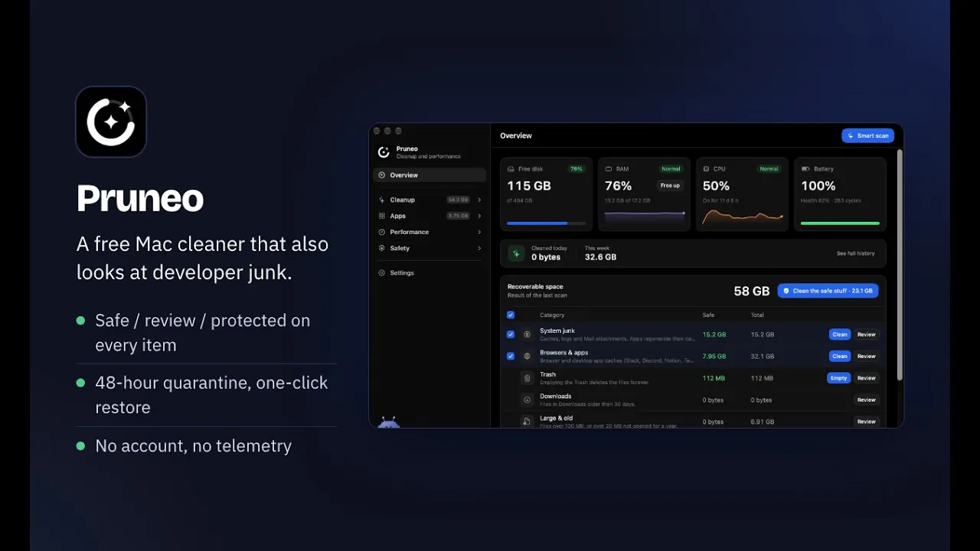The width and height of the screenshot is (980, 551).
Task: Uncheck the System junk checkbox
Action: tap(511, 334)
